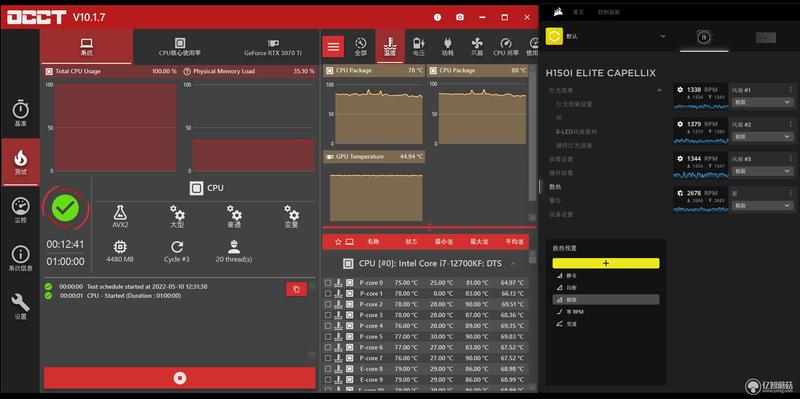
Task: Tick the checkbox for P-core 3
Action: 328,315
